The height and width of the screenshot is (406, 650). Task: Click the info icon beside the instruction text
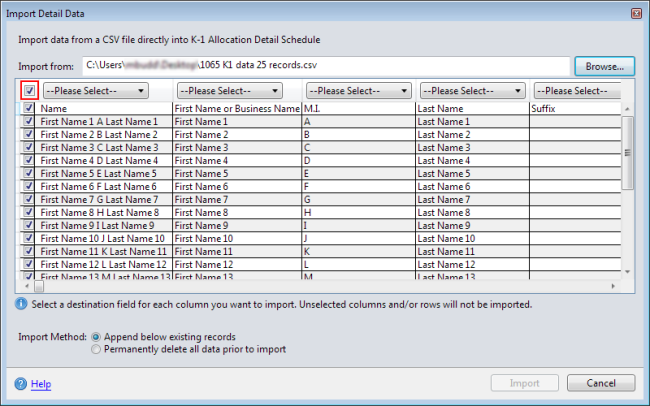(22, 304)
